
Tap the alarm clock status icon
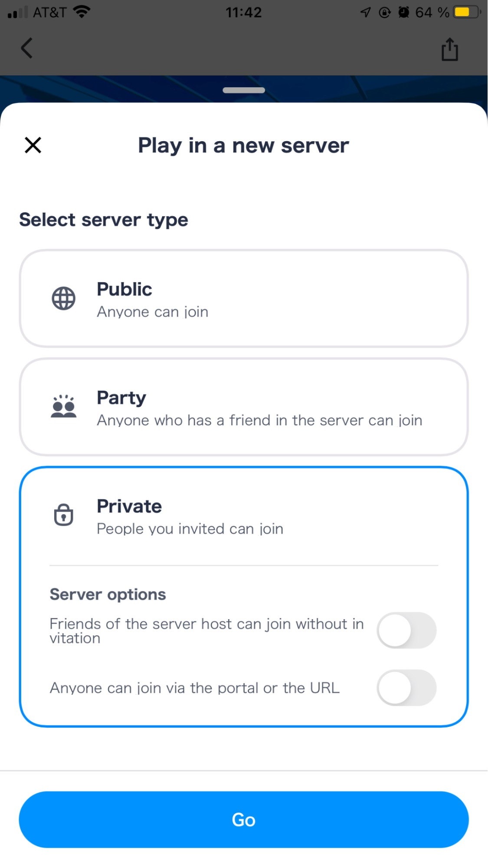[x=404, y=12]
